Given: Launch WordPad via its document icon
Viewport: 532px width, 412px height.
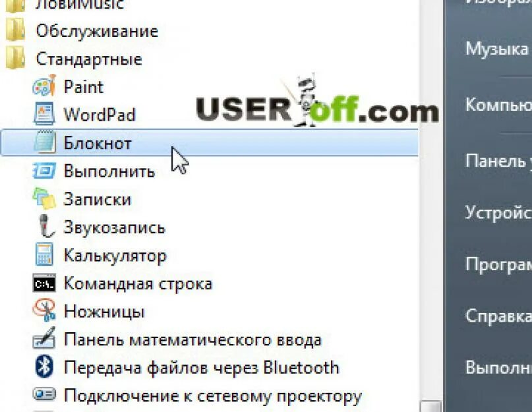Looking at the screenshot, I should coord(44,114).
